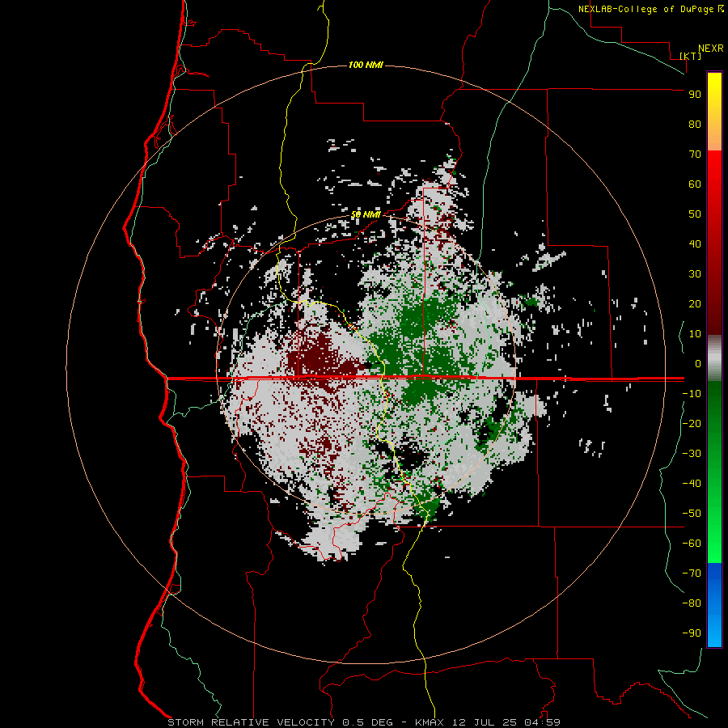The height and width of the screenshot is (728, 728).
Task: Click the -30 value on velocity scale
Action: (692, 454)
